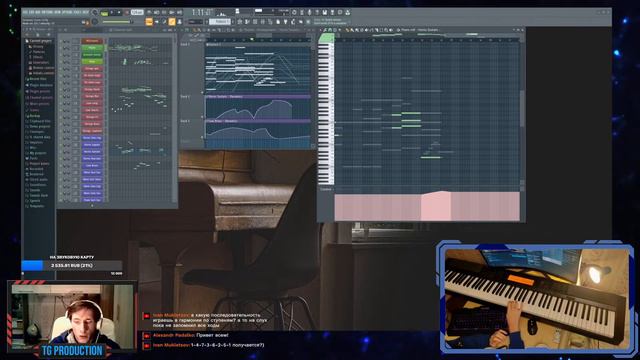Expand the Plugin database folder in the browser
The image size is (640, 360).
tap(40, 85)
